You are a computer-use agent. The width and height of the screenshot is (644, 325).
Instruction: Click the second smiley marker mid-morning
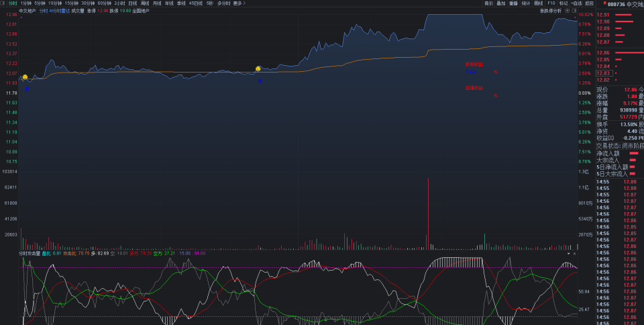click(x=258, y=68)
